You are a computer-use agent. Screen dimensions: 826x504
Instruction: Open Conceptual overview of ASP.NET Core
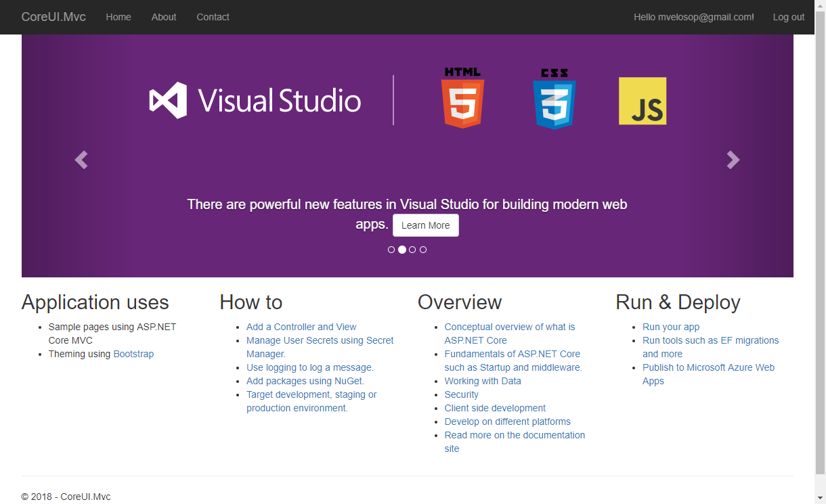[x=510, y=334]
